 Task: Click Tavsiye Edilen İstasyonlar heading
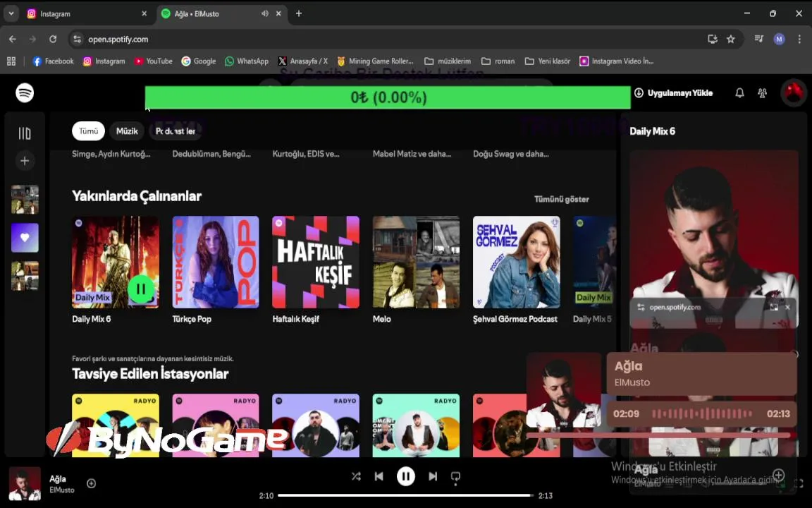pyautogui.click(x=150, y=374)
